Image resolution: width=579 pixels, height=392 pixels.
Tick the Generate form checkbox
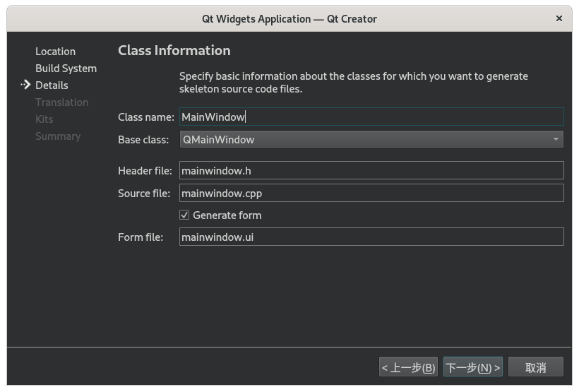[184, 215]
